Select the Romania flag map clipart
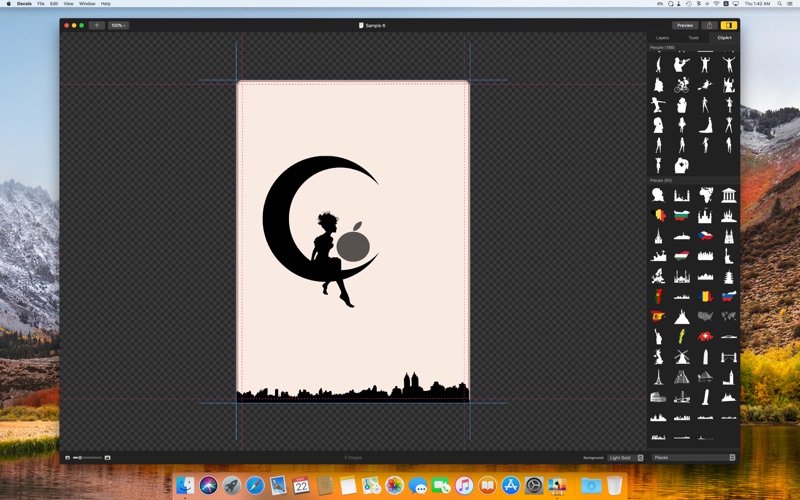The height and width of the screenshot is (500, 800). (x=705, y=295)
